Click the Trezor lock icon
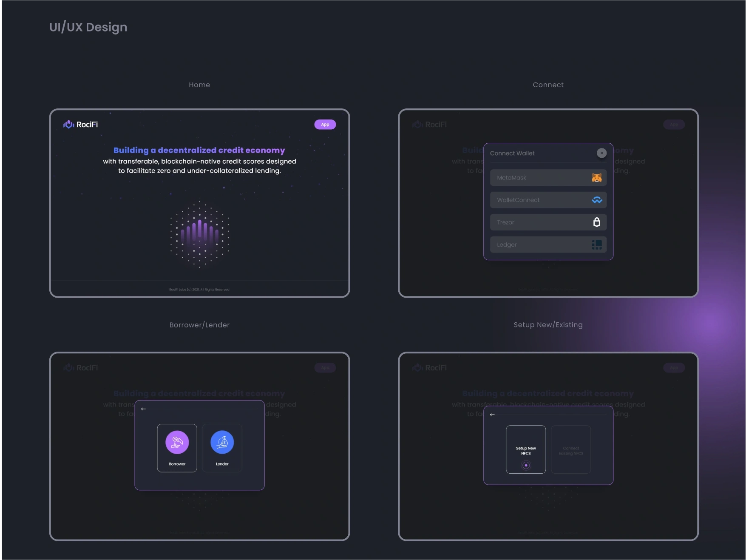746x560 pixels. pyautogui.click(x=597, y=222)
